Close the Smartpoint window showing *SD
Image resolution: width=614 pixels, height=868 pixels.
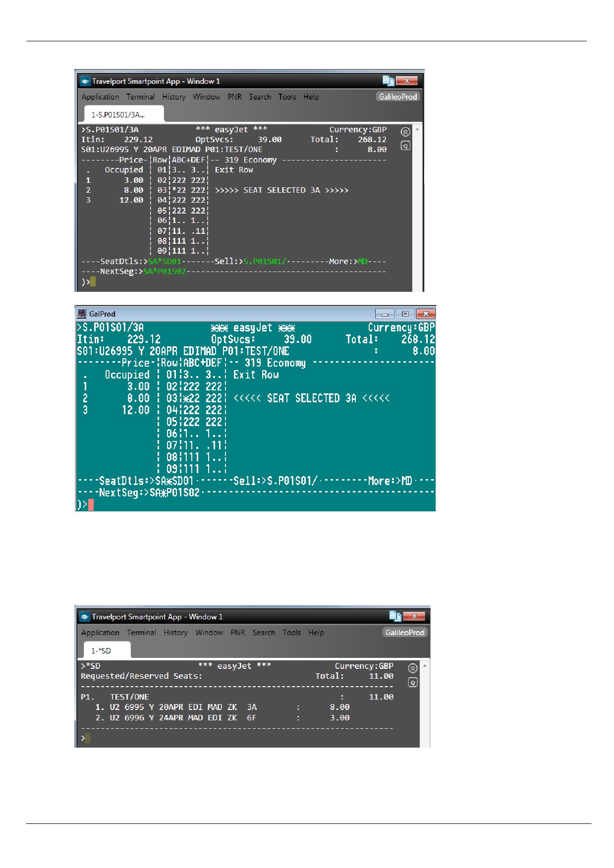point(414,616)
